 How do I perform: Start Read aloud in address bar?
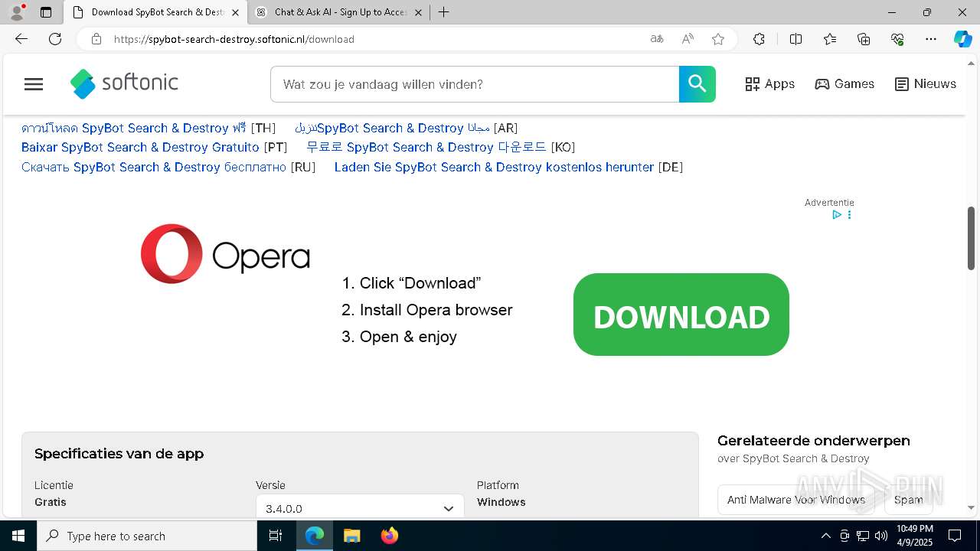point(688,39)
